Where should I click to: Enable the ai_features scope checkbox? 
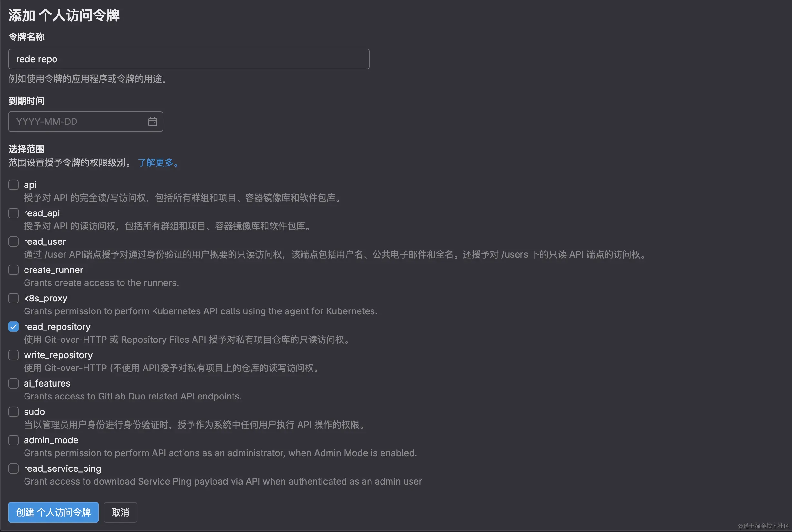[13, 383]
